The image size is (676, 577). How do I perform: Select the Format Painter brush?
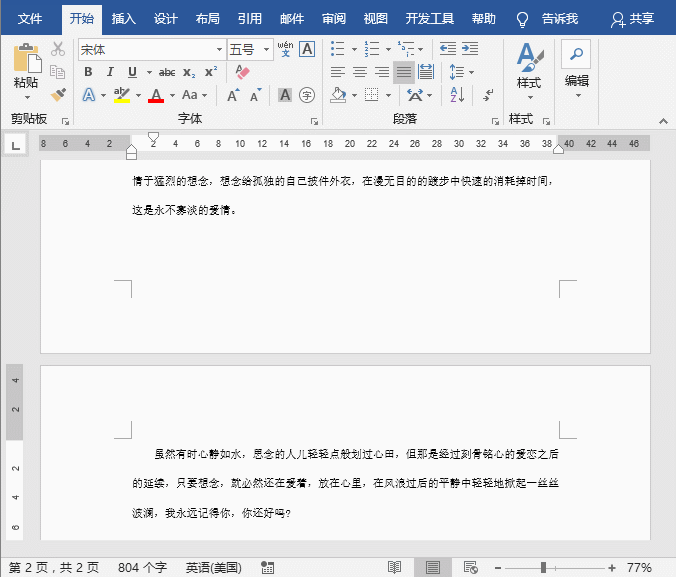tap(58, 94)
